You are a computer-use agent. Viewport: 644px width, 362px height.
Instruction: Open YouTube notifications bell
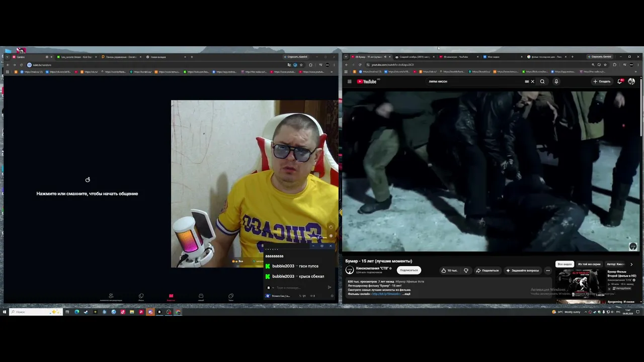[620, 81]
